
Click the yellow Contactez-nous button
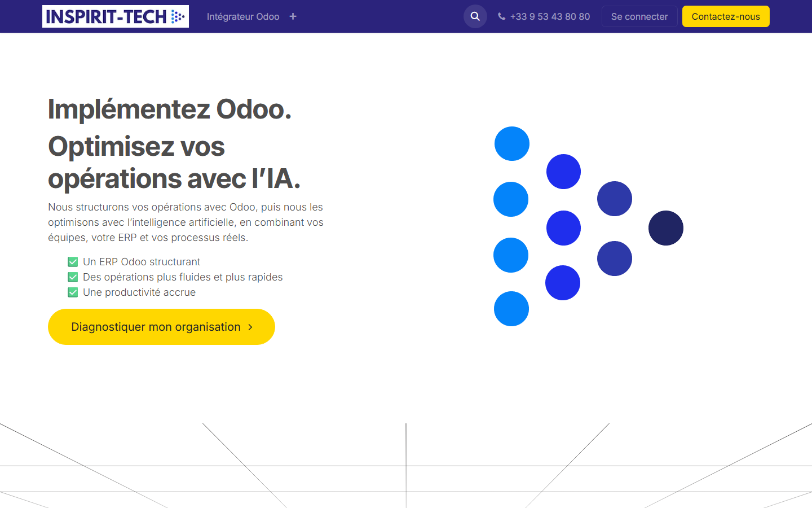pos(726,16)
